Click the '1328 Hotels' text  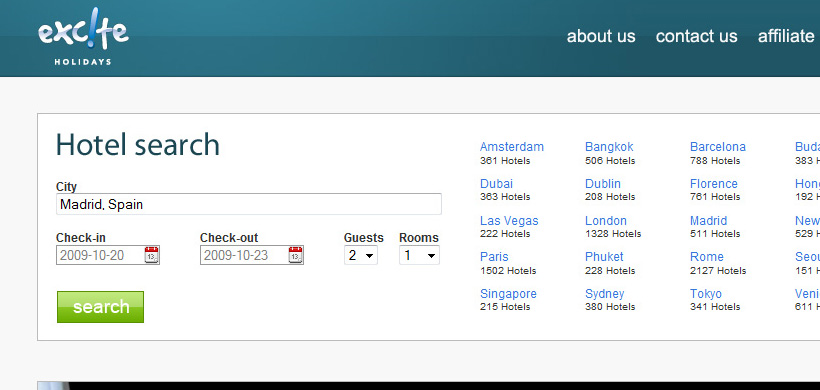(x=613, y=234)
